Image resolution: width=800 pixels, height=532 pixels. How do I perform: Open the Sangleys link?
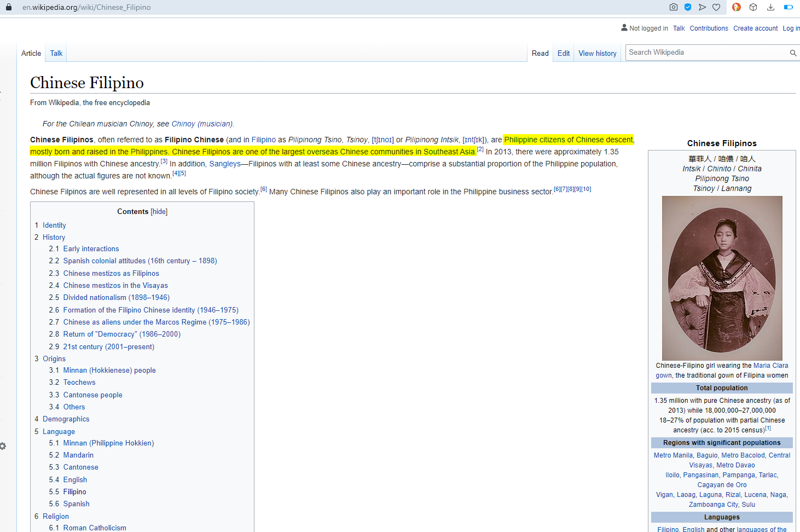point(225,164)
